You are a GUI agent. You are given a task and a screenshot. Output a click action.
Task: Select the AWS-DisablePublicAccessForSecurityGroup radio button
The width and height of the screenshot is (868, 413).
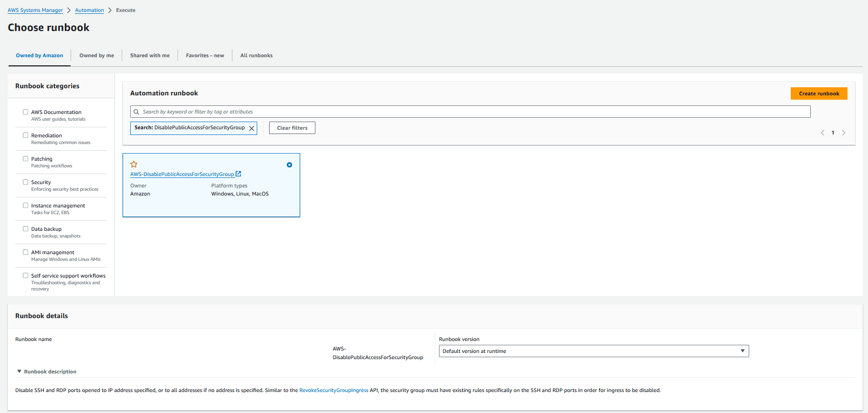pos(289,165)
